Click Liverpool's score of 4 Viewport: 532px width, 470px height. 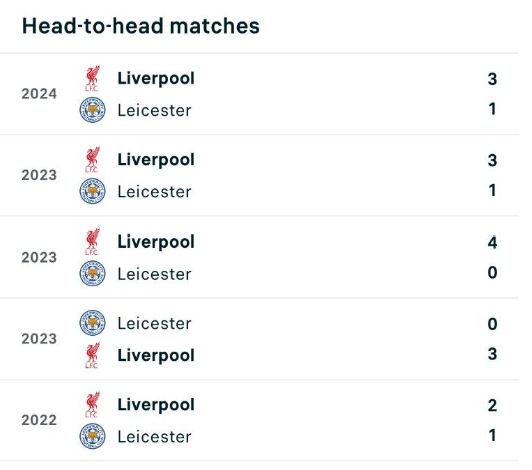tap(492, 242)
